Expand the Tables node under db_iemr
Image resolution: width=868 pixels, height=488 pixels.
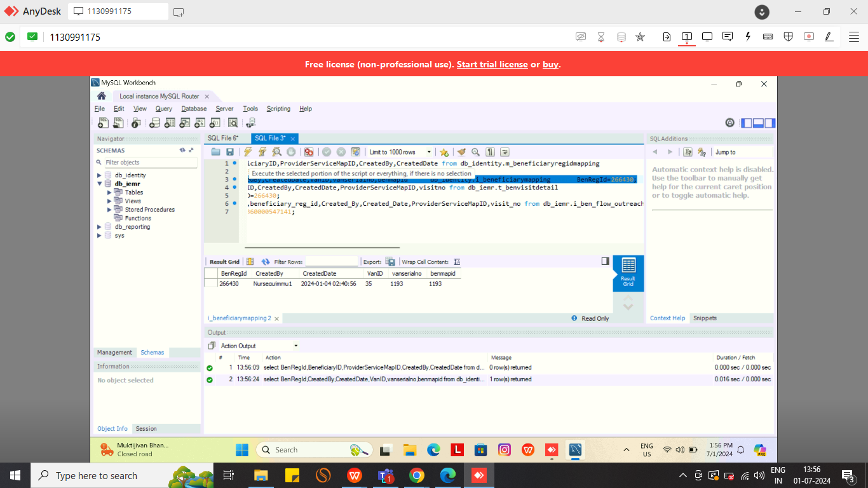pos(109,193)
